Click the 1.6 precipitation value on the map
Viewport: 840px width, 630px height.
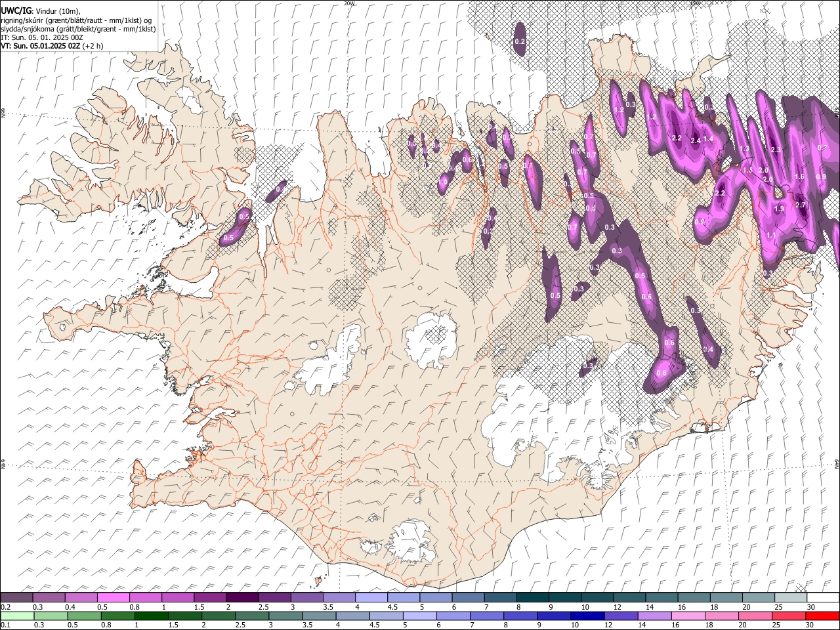point(799,177)
